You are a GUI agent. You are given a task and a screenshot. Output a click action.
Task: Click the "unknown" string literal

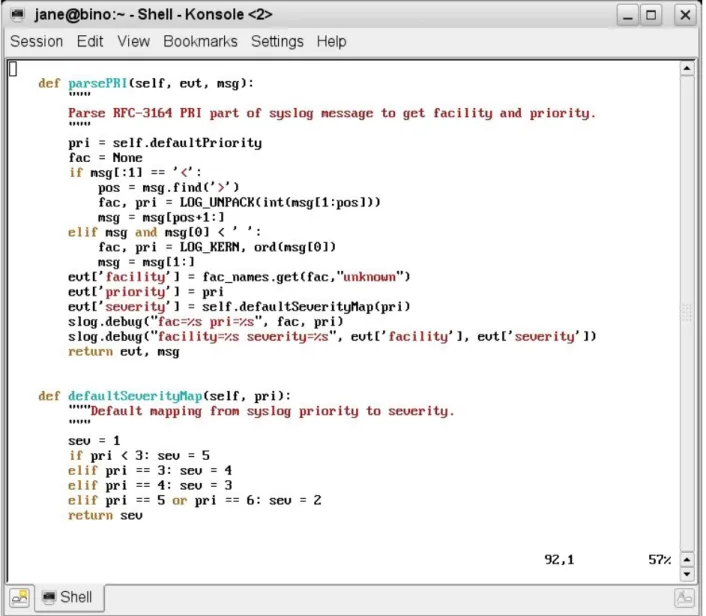coord(369,276)
